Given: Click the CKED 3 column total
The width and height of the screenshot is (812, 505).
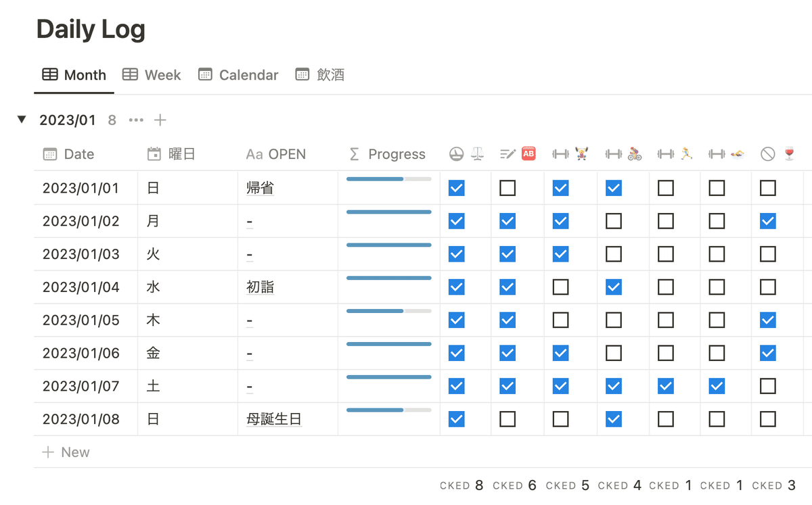Looking at the screenshot, I should (x=773, y=485).
